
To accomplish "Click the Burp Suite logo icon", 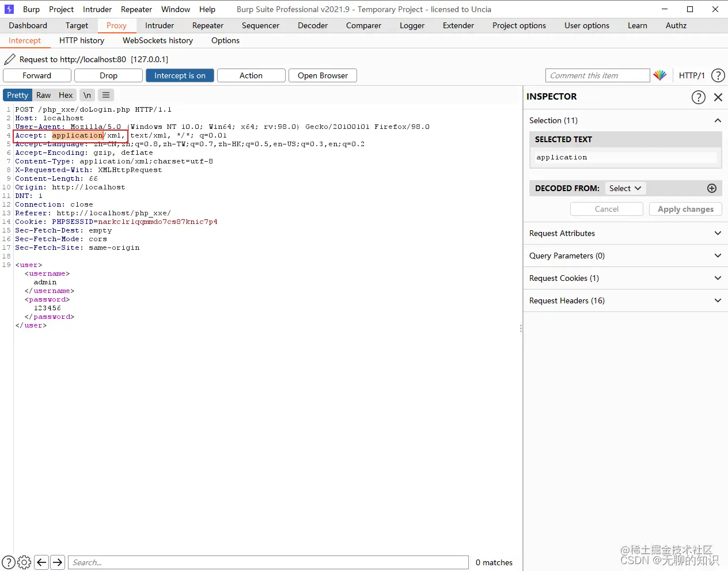I will (x=9, y=9).
